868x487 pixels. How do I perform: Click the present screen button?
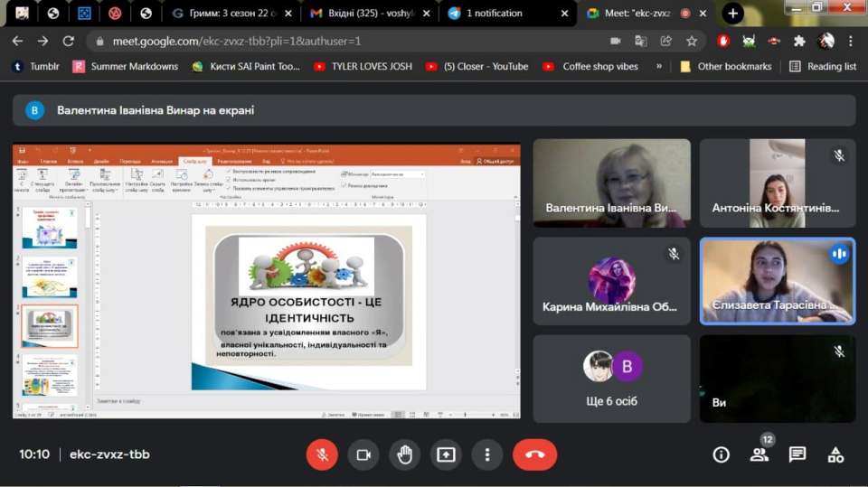pos(446,454)
